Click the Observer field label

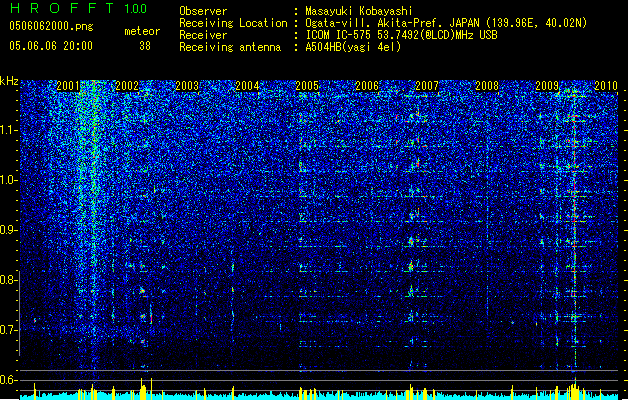203,11
